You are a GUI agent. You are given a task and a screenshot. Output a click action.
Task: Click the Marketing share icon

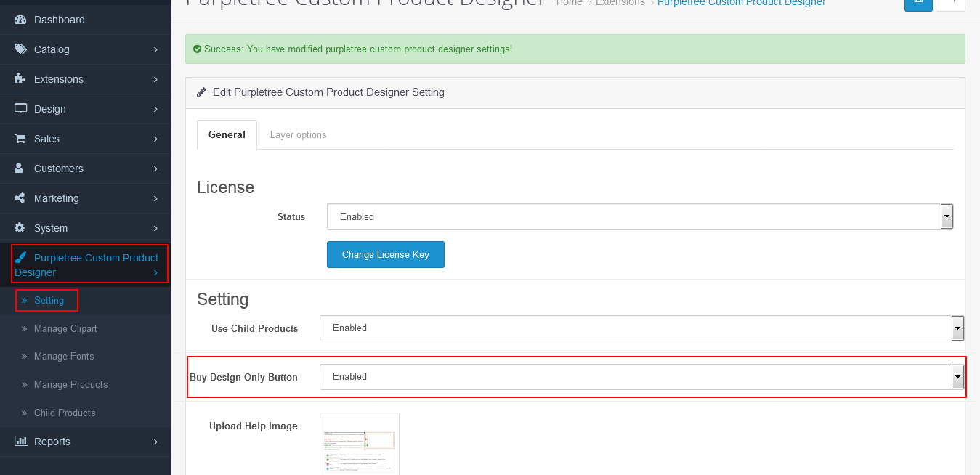pyautogui.click(x=20, y=198)
